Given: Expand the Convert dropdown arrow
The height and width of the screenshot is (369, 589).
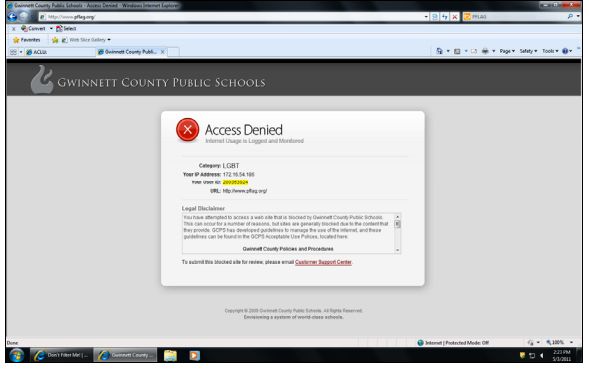Looking at the screenshot, I should [x=51, y=29].
